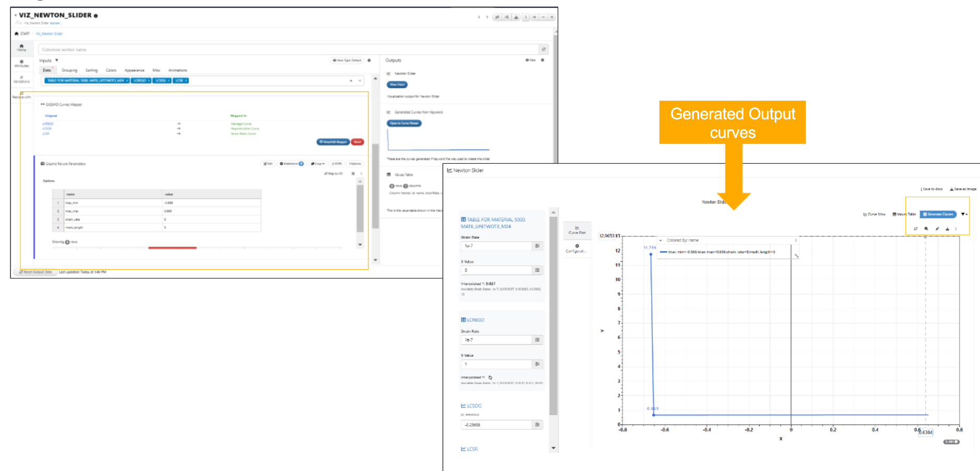Viewport: 980px width, 471px height.
Task: Click the Reset Output Data button
Action: pyautogui.click(x=36, y=272)
